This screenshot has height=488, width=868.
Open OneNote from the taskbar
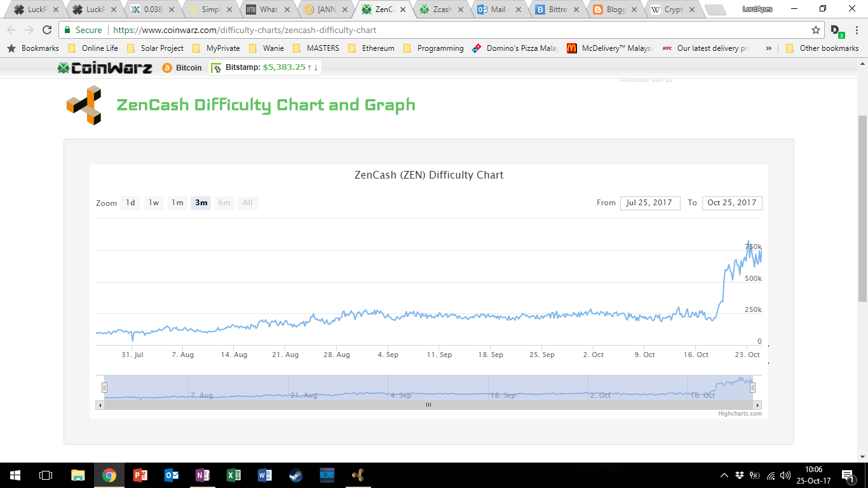pos(203,475)
